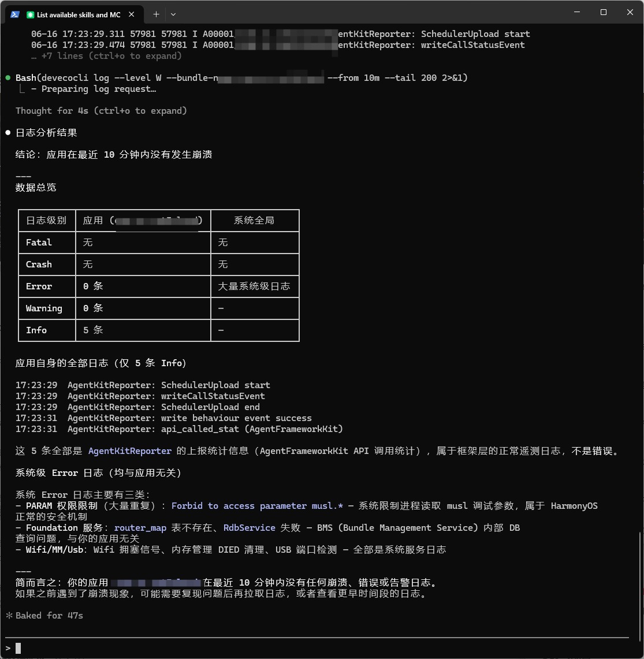The image size is (644, 659).
Task: Click the top log line '06-16 17:23:29.311'
Action: 280,34
